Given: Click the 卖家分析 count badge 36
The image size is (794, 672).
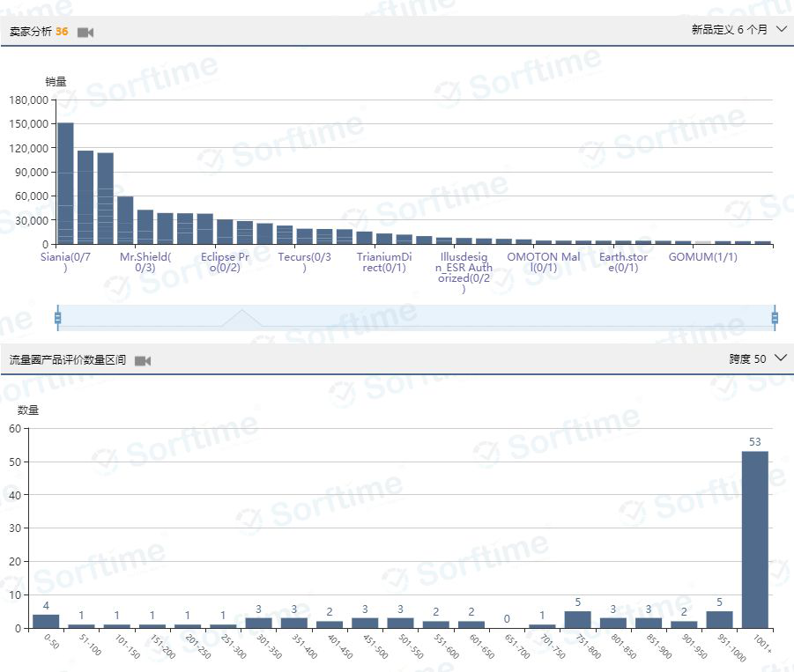Looking at the screenshot, I should click(x=62, y=32).
